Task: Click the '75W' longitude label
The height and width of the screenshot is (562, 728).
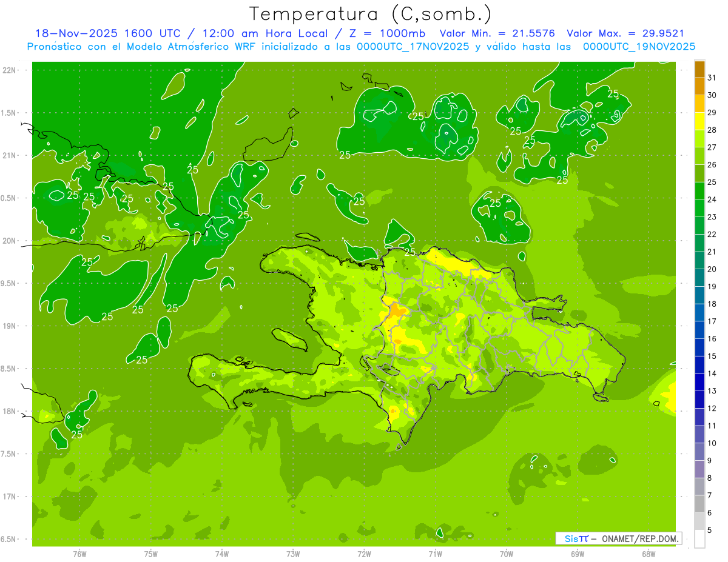Action: [151, 554]
